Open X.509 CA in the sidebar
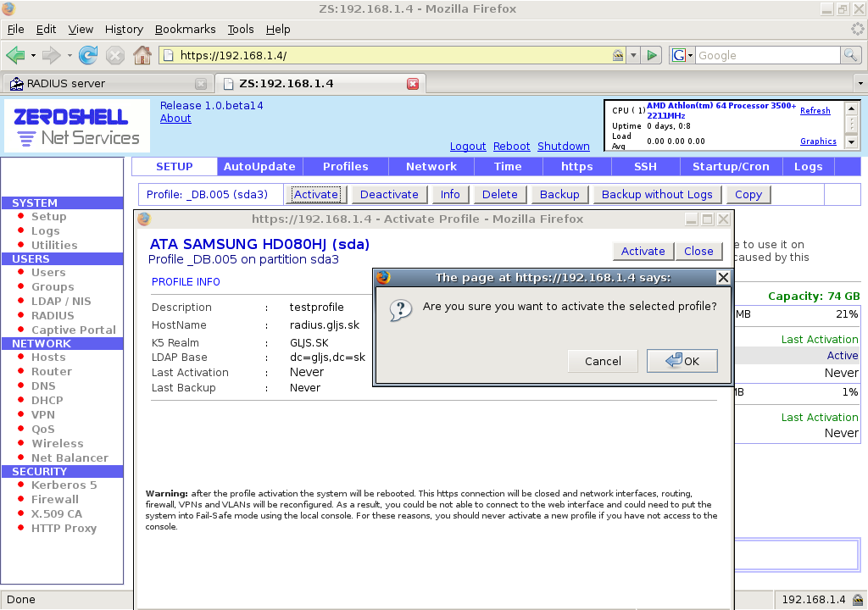868x610 pixels. coord(57,513)
